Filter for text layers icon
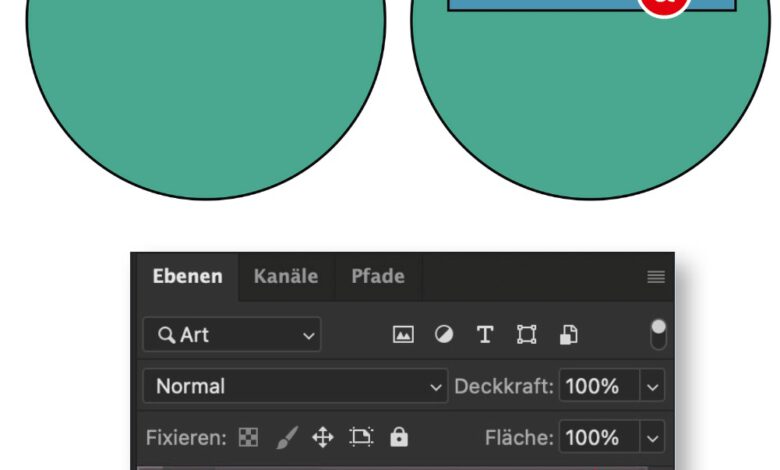 coord(485,335)
